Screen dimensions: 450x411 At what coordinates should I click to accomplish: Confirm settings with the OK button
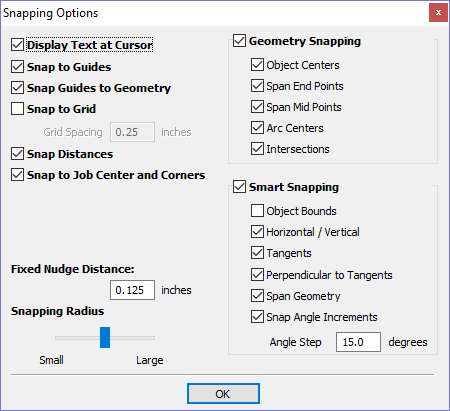[x=223, y=394]
